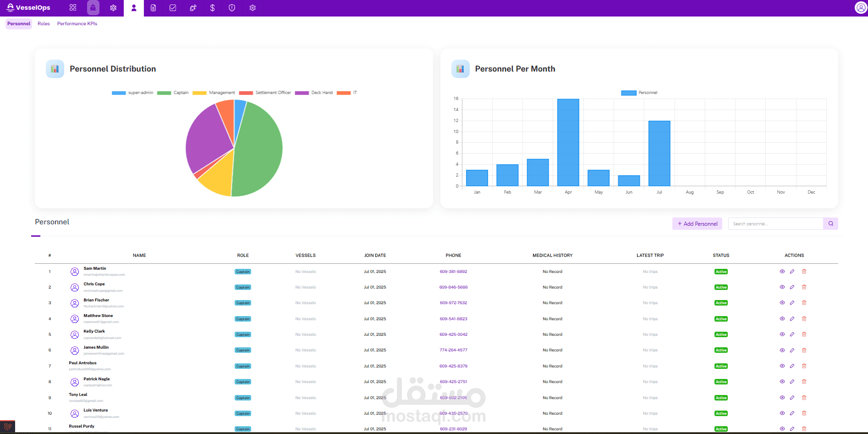Toggle Deck Hand legend item
The image size is (868, 434).
314,93
